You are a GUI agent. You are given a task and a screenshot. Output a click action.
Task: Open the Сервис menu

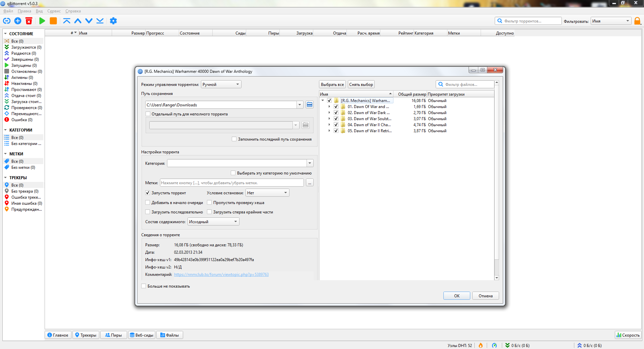54,11
